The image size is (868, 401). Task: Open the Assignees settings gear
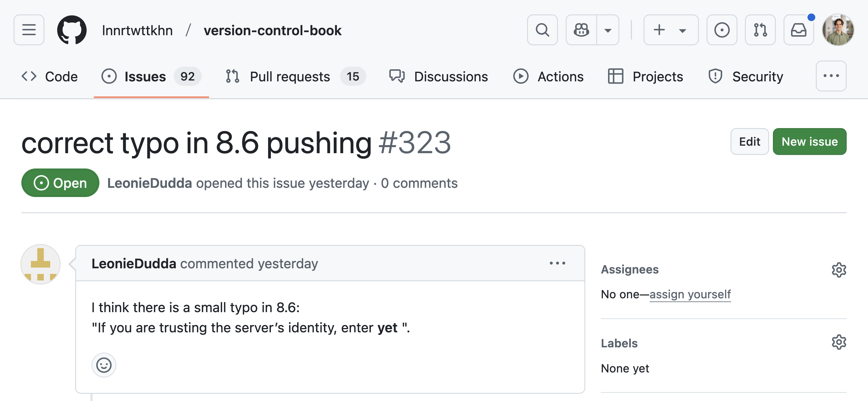click(x=839, y=270)
